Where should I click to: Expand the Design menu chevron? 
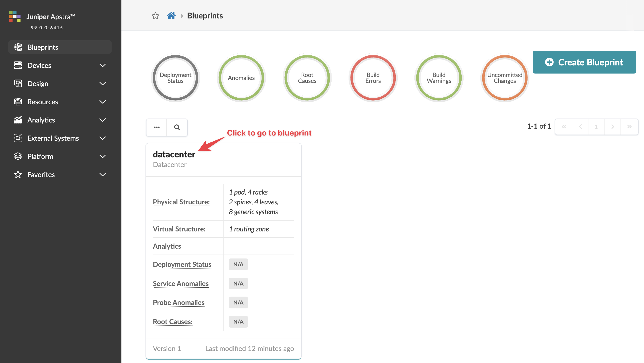(x=102, y=84)
